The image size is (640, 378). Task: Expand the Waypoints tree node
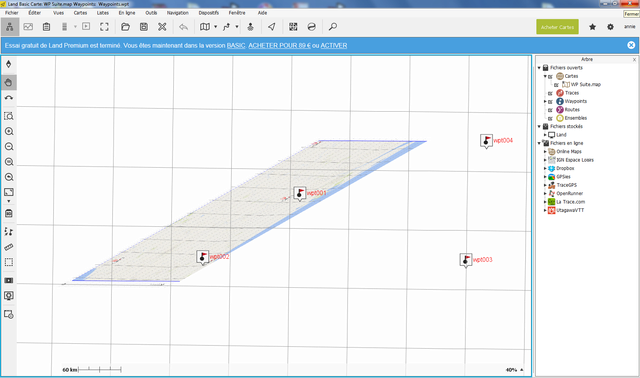pyautogui.click(x=545, y=101)
